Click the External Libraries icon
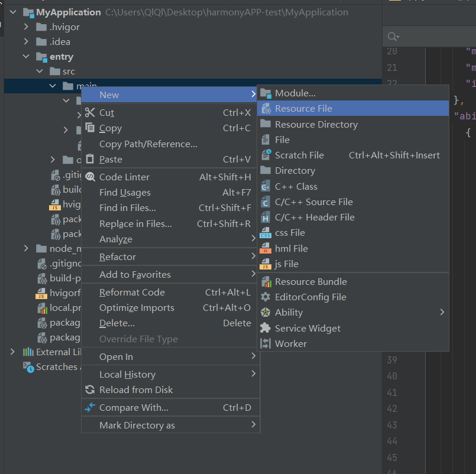Screen dimensions: 476x474 [28, 352]
